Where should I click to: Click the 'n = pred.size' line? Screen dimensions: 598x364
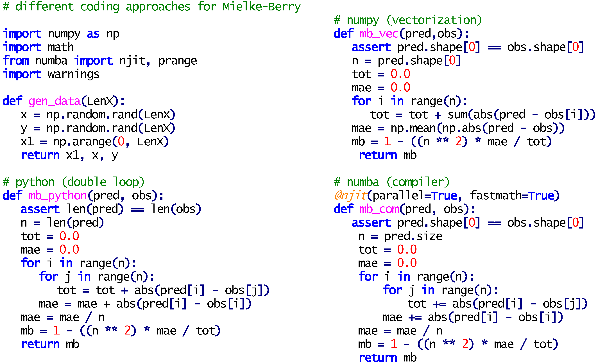point(400,236)
